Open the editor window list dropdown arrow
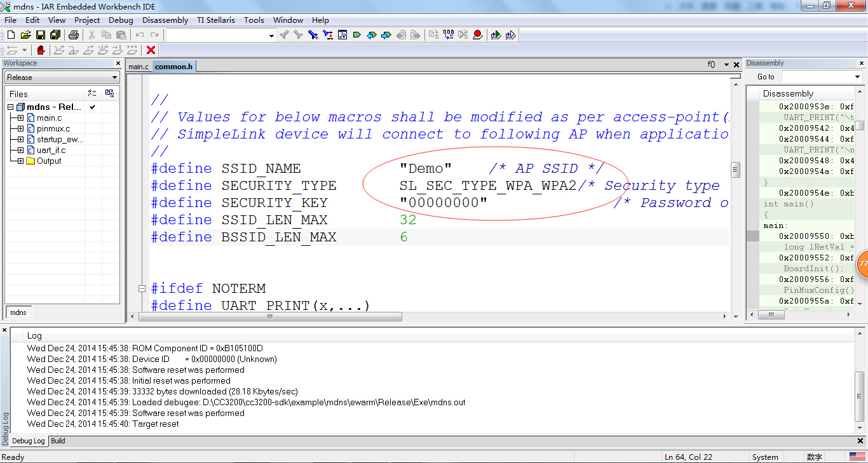This screenshot has height=463, width=868. point(727,65)
